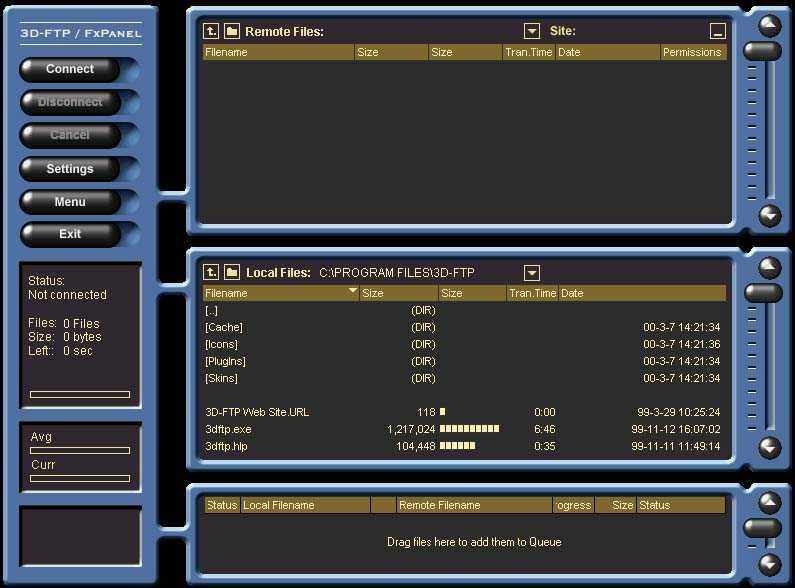This screenshot has height=588, width=795.
Task: Open Settings from the side panel
Action: tap(70, 169)
